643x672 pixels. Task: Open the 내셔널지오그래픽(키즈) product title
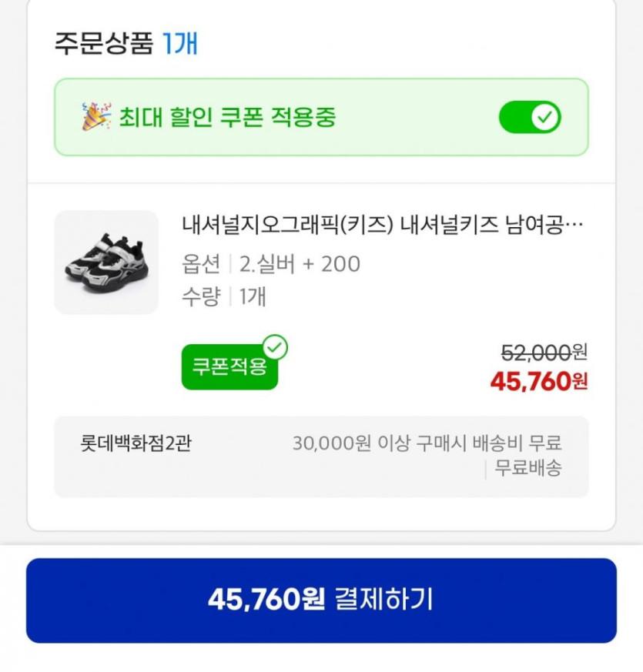coord(383,226)
